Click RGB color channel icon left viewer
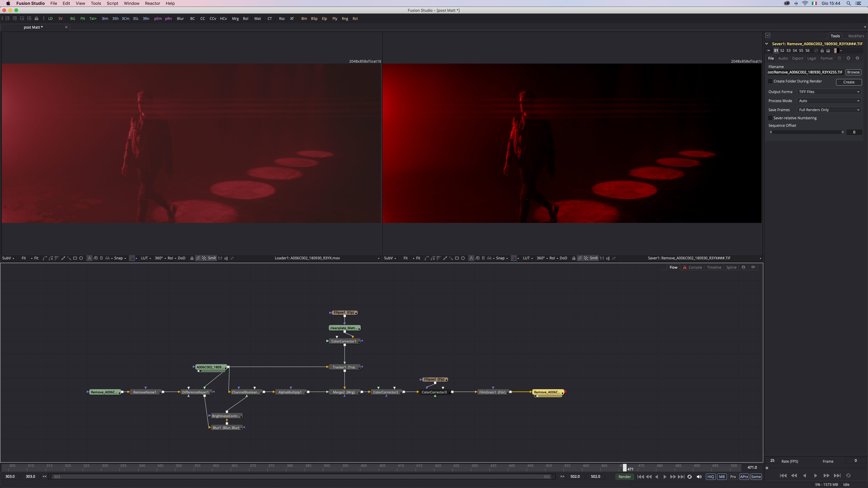This screenshot has height=488, width=868. (132, 258)
